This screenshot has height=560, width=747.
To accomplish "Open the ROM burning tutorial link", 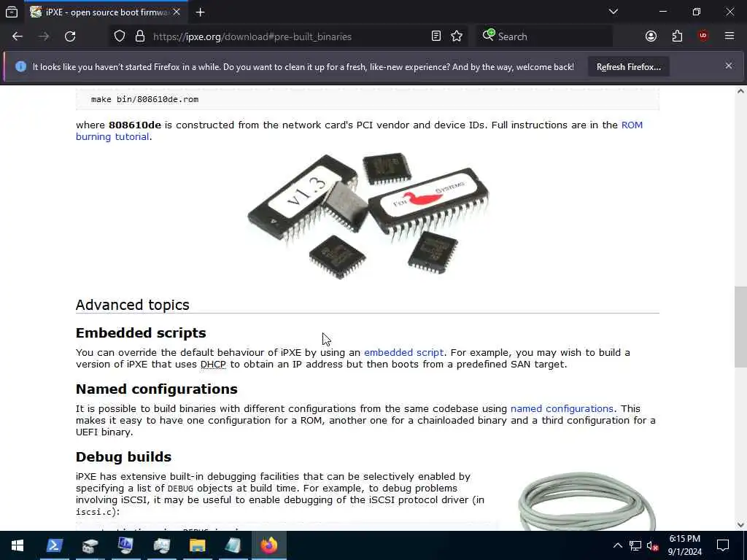I will 359,131.
